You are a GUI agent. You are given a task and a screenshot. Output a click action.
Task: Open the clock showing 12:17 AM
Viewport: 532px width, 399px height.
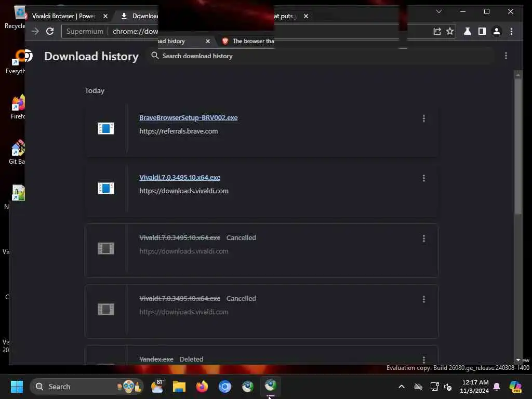474,387
